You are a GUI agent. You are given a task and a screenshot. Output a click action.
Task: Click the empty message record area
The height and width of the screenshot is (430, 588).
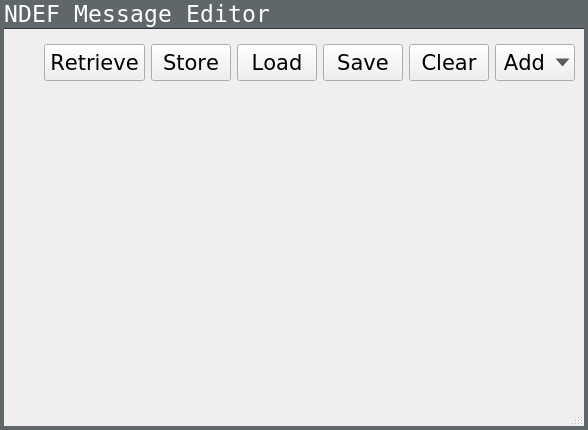tap(294, 251)
